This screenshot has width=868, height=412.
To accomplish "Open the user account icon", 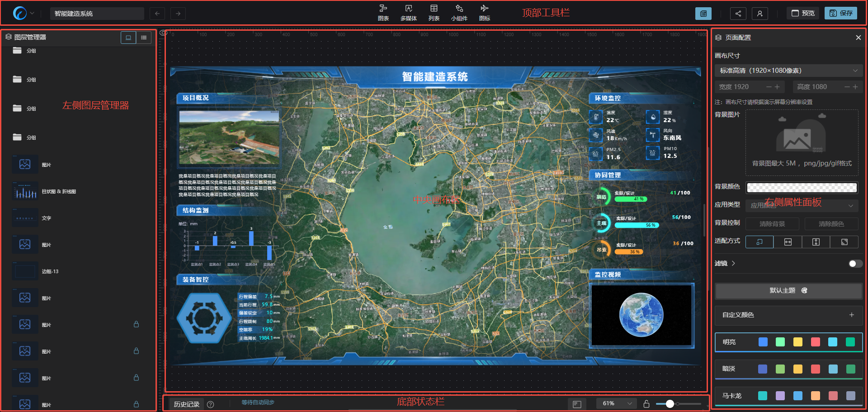I will 759,14.
